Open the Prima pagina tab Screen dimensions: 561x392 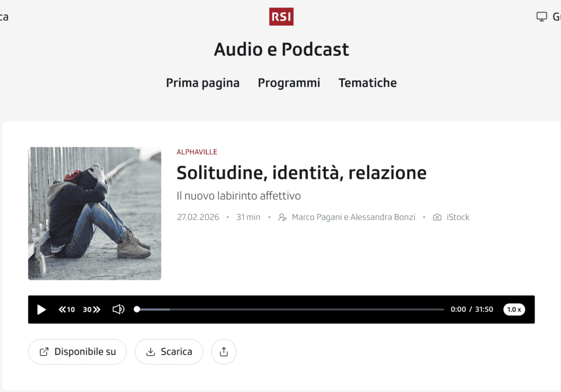coord(203,83)
